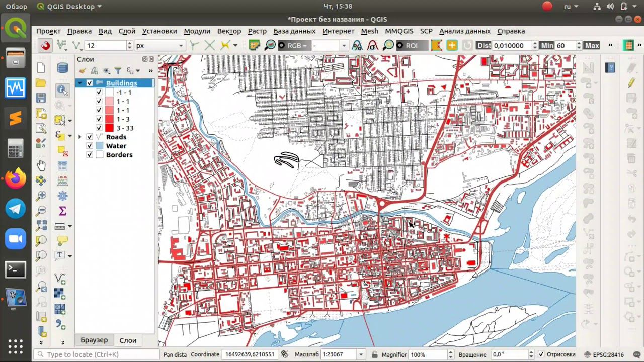Toggle the Отрисовка render checkbox
The height and width of the screenshot is (362, 644).
541,354
